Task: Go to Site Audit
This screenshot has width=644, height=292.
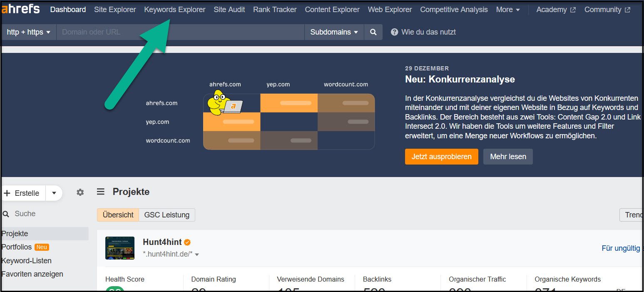Action: [x=229, y=10]
